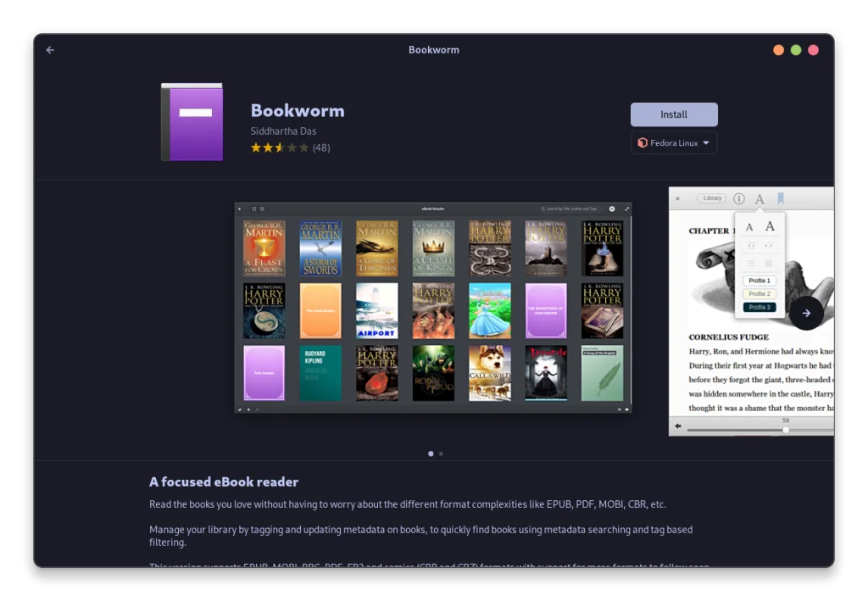Select Profile 2 reading theme
This screenshot has height=601, width=868.
coord(759,293)
